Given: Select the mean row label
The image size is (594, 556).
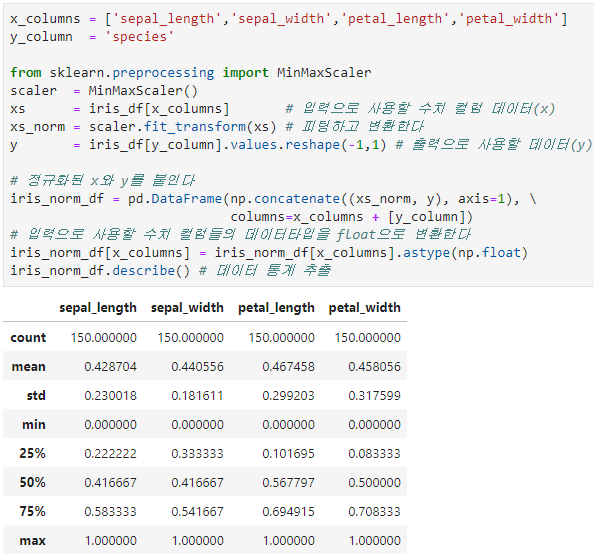Looking at the screenshot, I should (28, 367).
